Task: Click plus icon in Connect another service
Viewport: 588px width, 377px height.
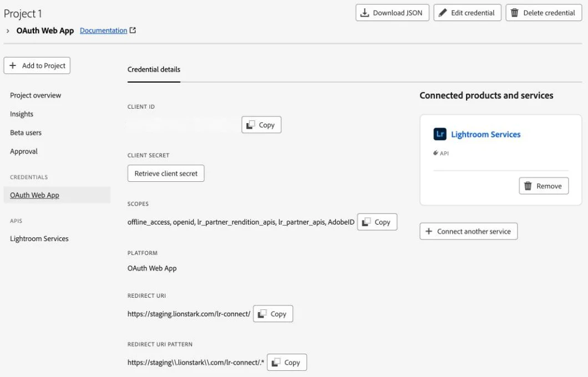Action: point(429,231)
